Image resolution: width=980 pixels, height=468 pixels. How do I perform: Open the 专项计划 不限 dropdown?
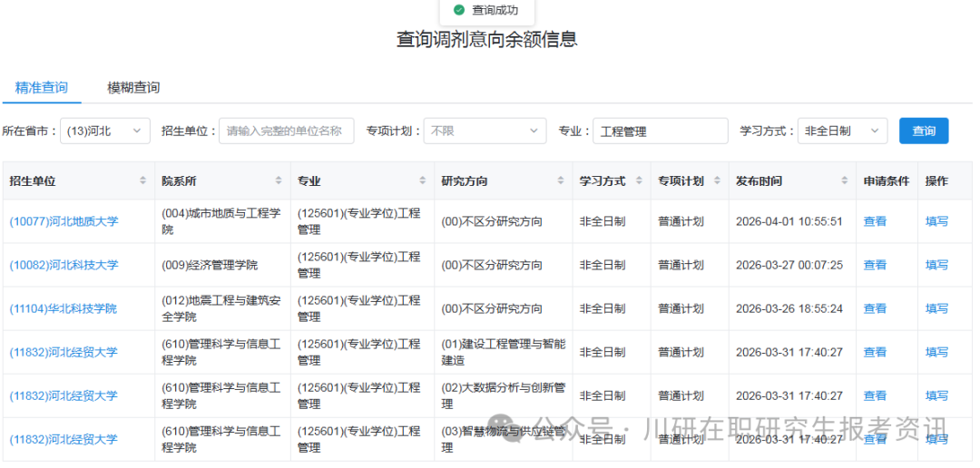coord(485,132)
